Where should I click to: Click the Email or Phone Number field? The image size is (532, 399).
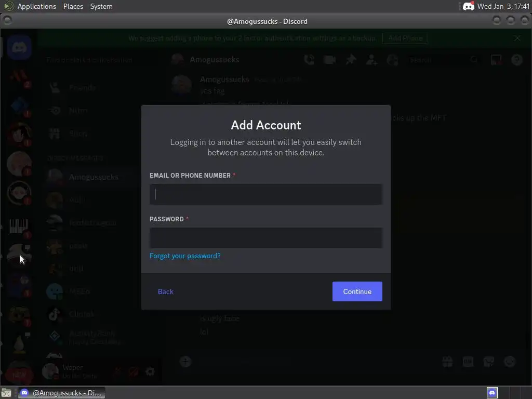click(265, 194)
